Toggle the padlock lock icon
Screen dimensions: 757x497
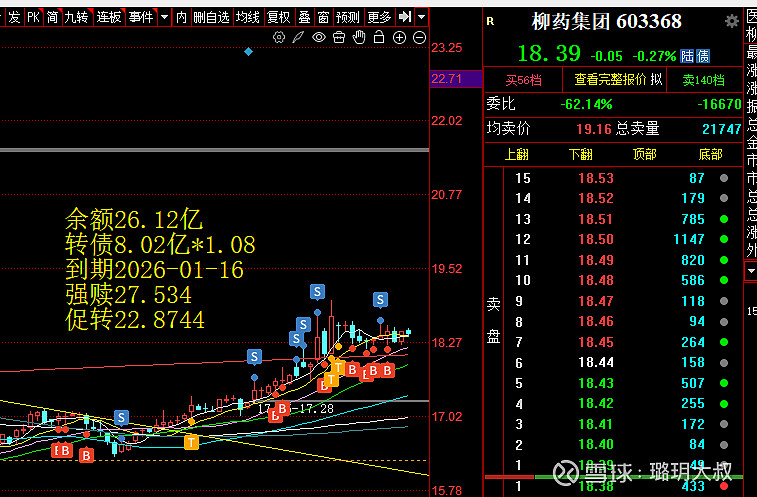tap(379, 37)
